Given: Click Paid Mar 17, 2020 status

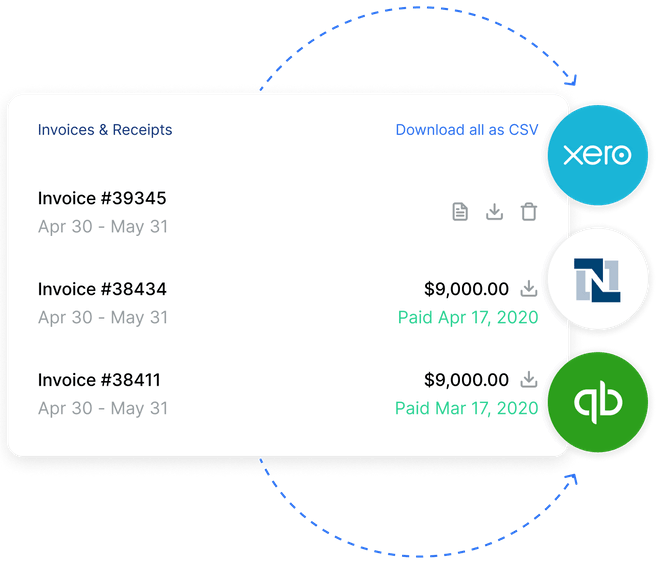Looking at the screenshot, I should [466, 408].
